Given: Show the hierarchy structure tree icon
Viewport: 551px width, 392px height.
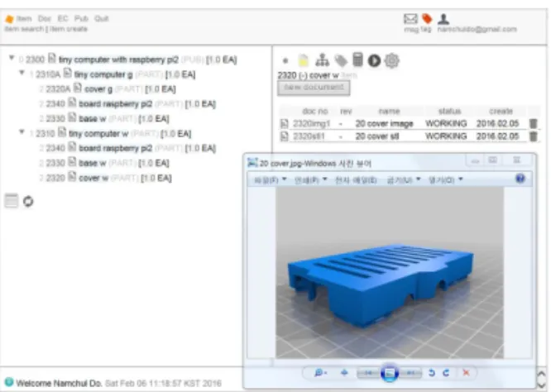Looking at the screenshot, I should (x=322, y=60).
